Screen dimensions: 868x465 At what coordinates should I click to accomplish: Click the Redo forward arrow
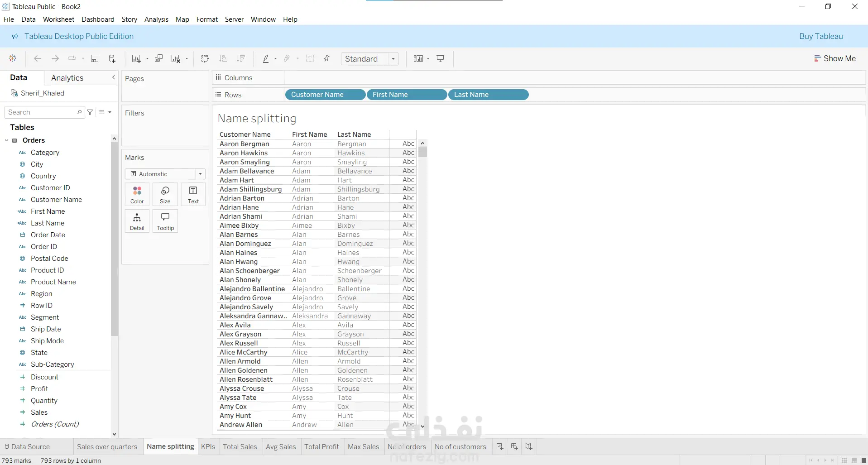55,58
